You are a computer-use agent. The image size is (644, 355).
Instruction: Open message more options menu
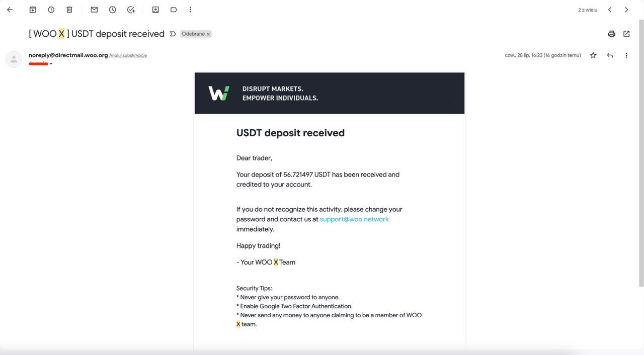tap(626, 55)
